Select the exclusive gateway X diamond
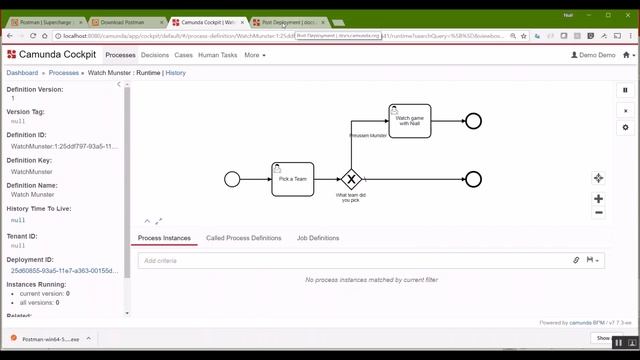Image resolution: width=640 pixels, height=360 pixels. click(x=351, y=179)
